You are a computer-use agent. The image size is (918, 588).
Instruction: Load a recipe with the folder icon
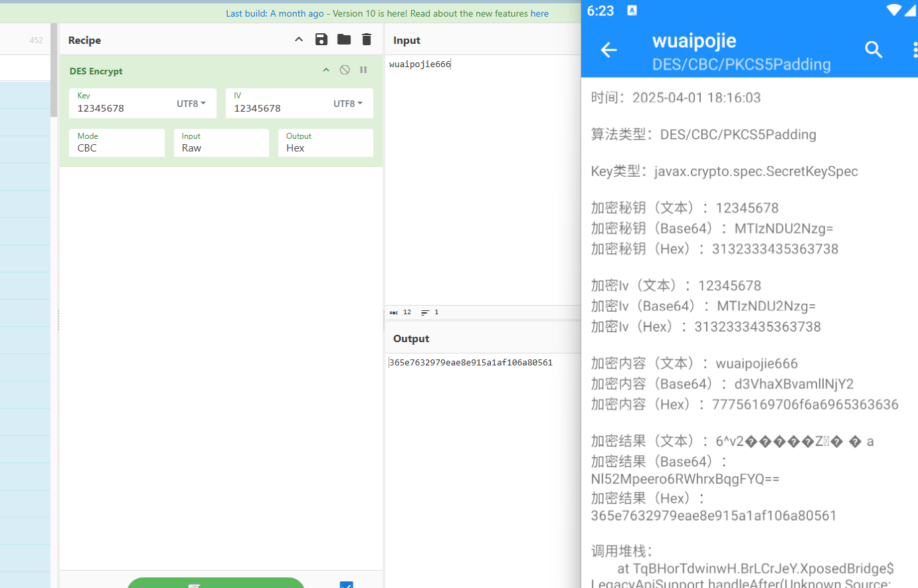[344, 39]
